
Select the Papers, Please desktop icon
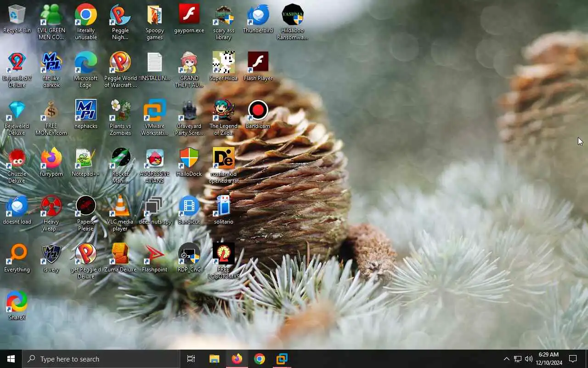coord(86,214)
